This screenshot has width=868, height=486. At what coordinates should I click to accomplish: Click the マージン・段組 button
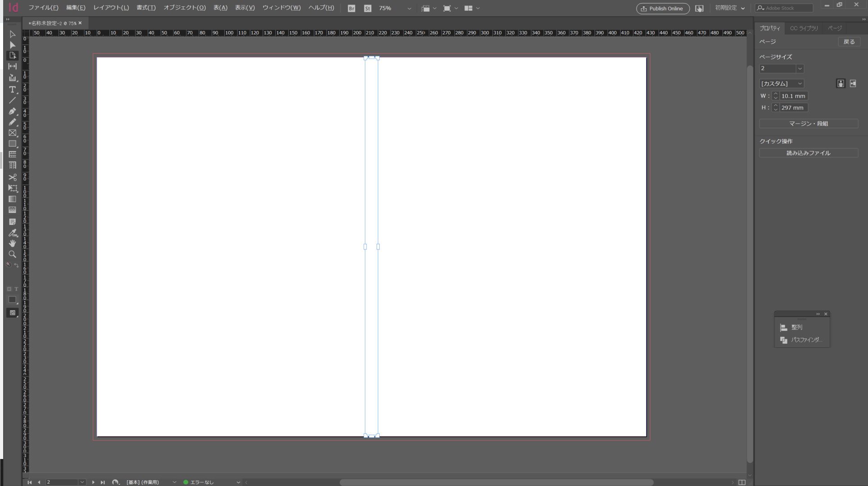click(808, 123)
